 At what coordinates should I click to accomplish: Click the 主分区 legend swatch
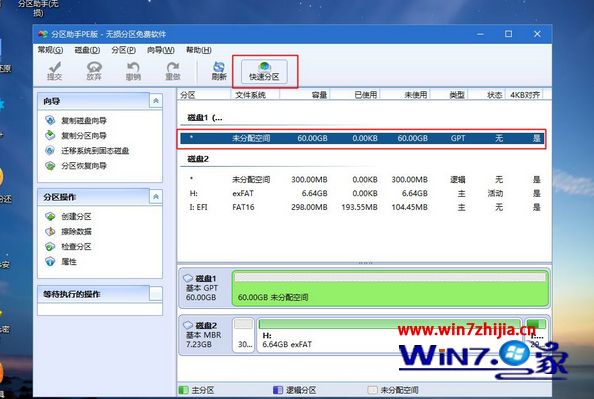(183, 390)
